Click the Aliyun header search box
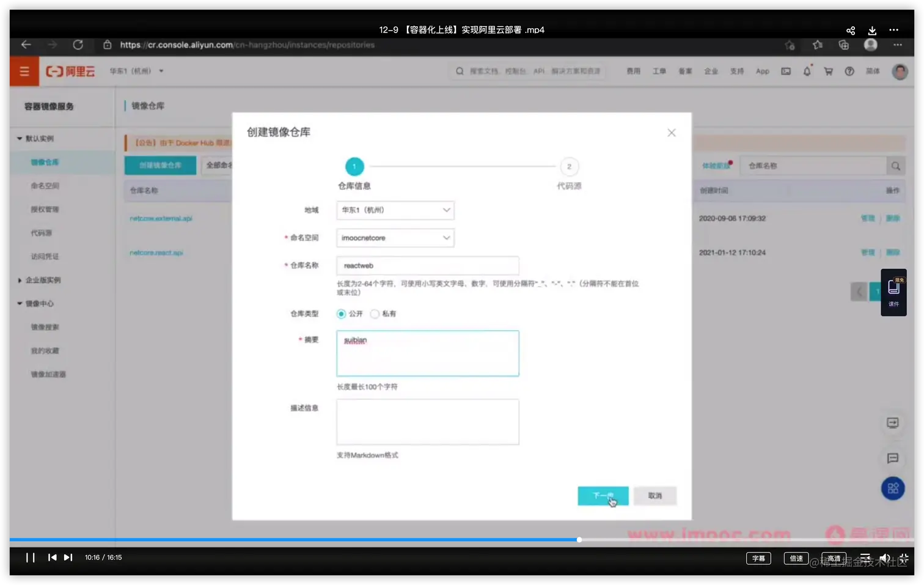Image resolution: width=924 pixels, height=585 pixels. [529, 72]
